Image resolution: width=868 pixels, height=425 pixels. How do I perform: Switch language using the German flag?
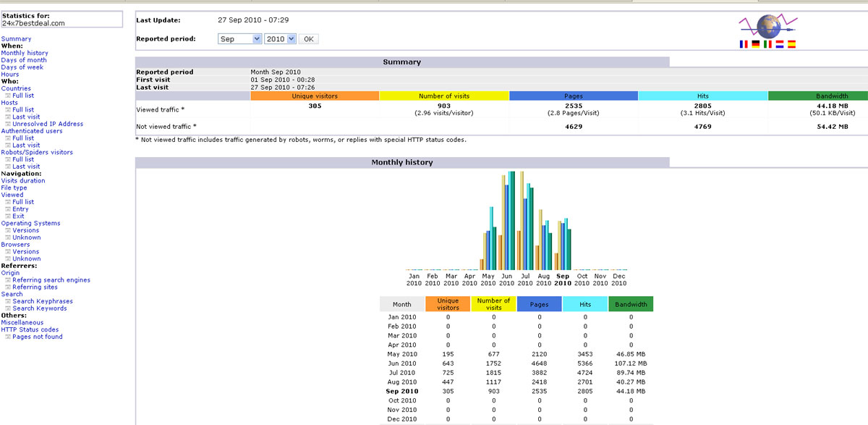[x=756, y=44]
